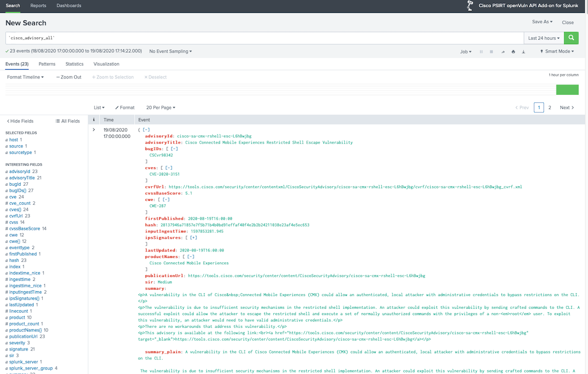Viewport: 588px width, 374px height.
Task: Click Zoom Out on timeline
Action: pyautogui.click(x=69, y=77)
